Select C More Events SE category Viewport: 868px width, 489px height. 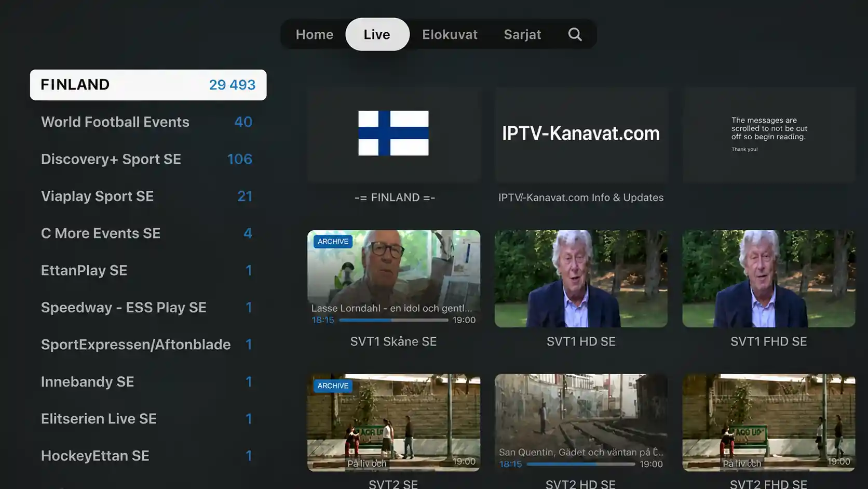tap(148, 233)
